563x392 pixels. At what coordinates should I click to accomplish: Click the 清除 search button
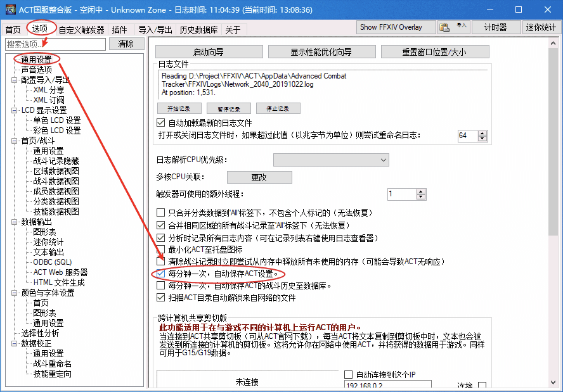(x=126, y=44)
